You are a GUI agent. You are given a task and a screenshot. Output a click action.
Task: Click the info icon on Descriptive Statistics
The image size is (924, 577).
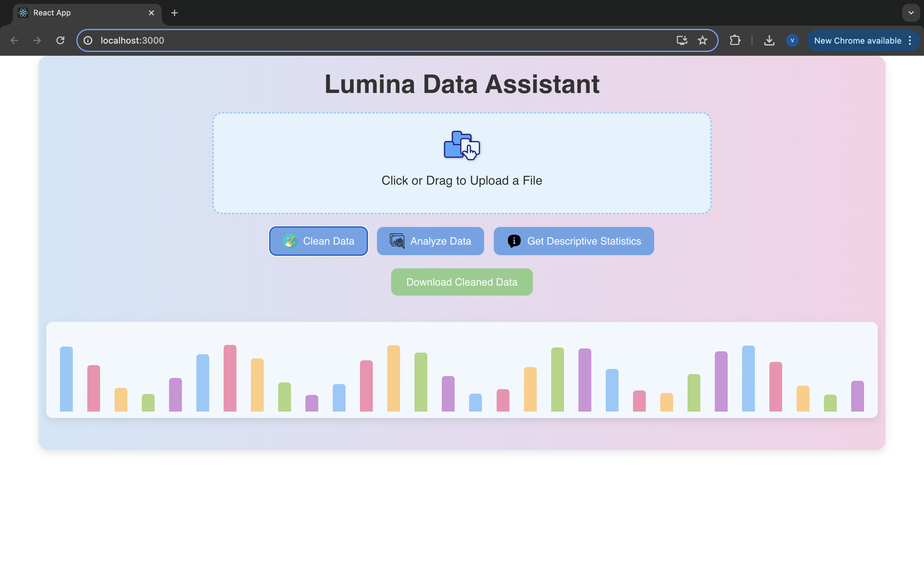tap(514, 241)
